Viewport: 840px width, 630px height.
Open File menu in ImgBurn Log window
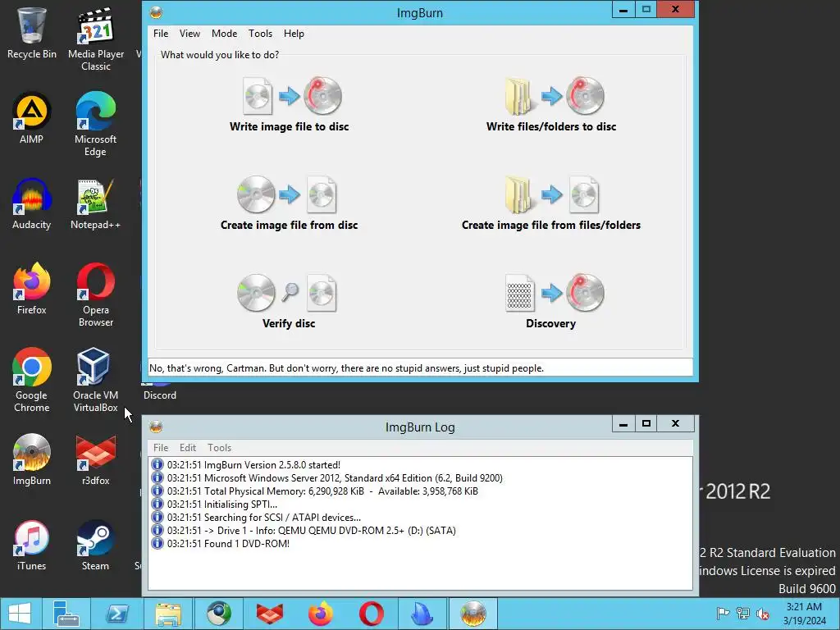point(161,447)
